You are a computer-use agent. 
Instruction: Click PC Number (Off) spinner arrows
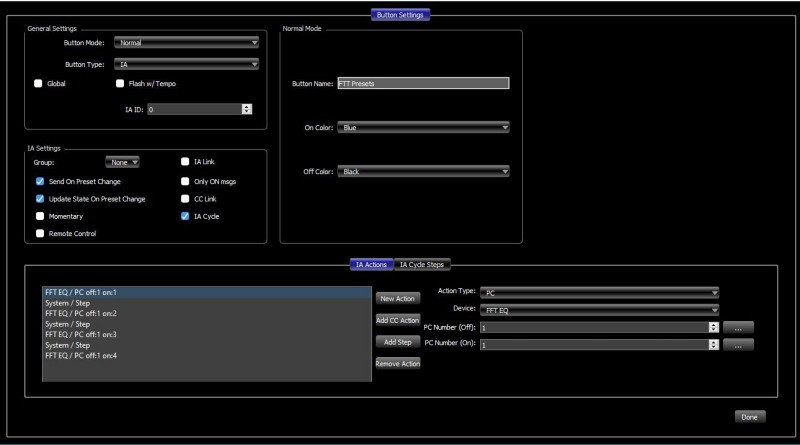pos(713,327)
